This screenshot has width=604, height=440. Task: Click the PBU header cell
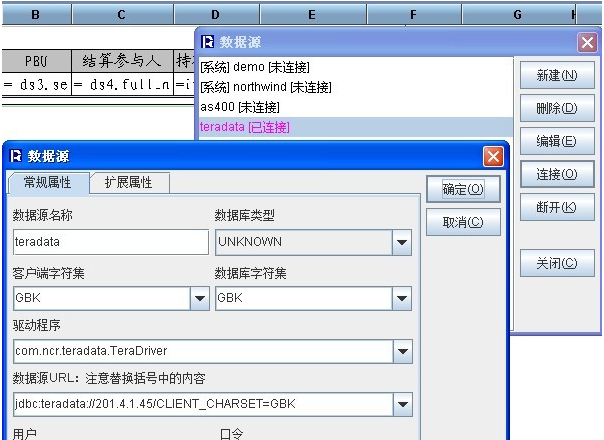(37, 61)
